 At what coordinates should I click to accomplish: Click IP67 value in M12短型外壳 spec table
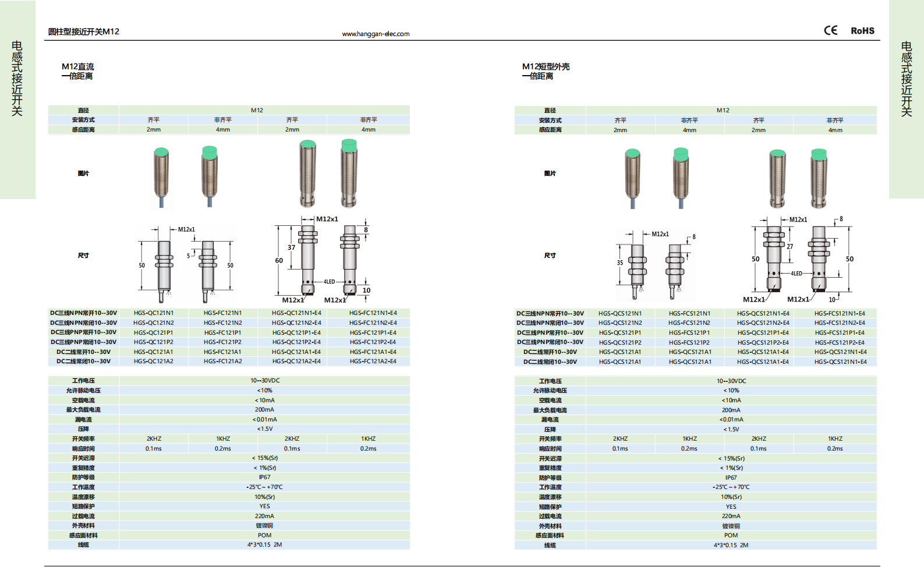(731, 478)
